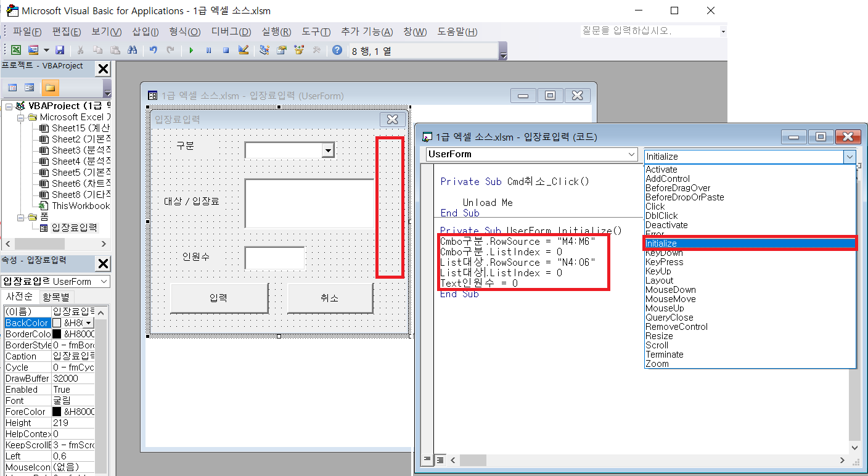Viewport: 868px width, 476px height.
Task: Collapse the Microsoft Excel objects folder
Action: click(x=20, y=117)
